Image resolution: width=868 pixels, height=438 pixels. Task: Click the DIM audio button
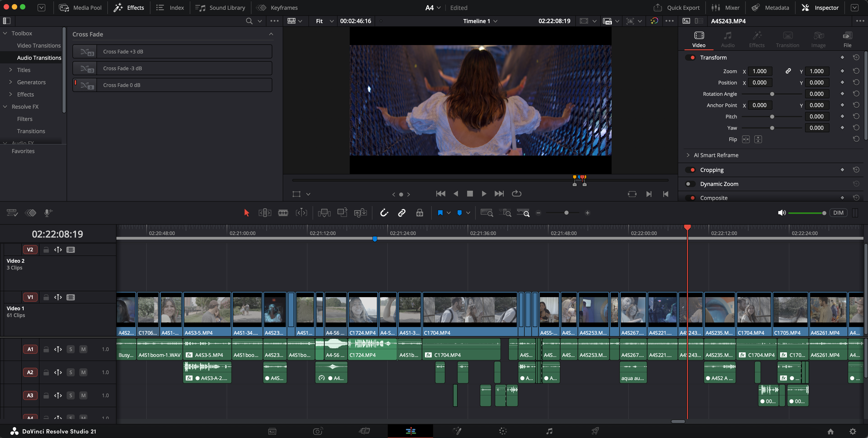click(x=838, y=213)
